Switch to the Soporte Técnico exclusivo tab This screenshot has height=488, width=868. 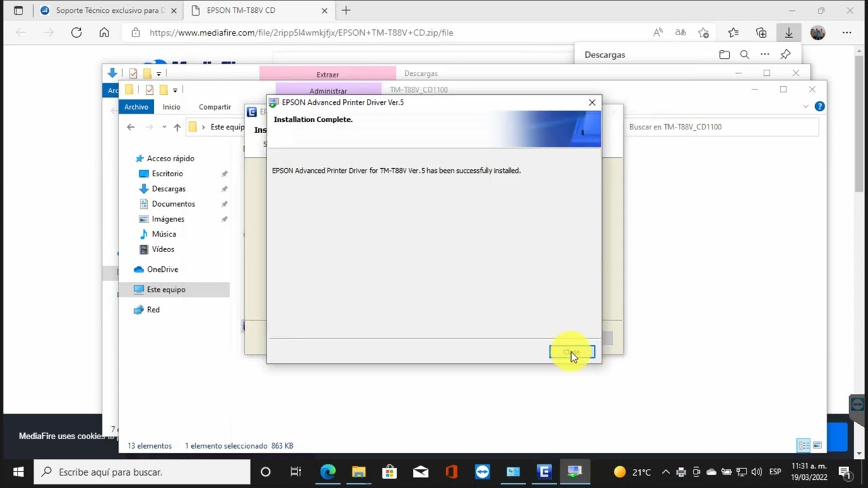[x=108, y=11]
